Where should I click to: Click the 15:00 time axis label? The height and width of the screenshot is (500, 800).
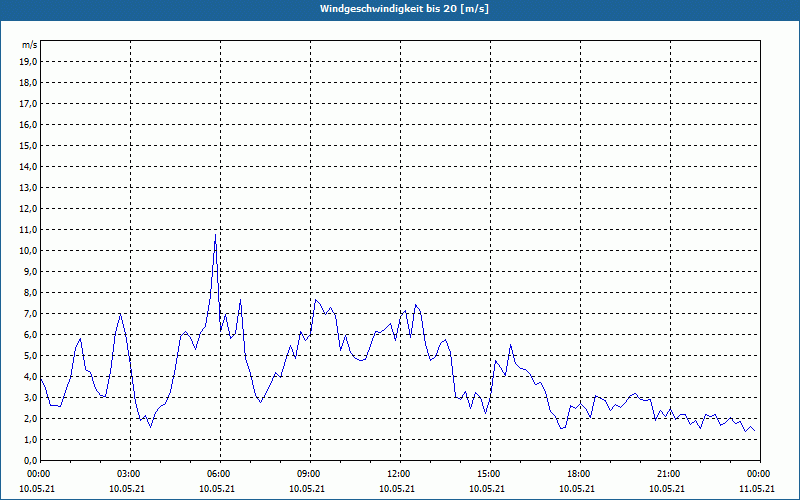pyautogui.click(x=490, y=474)
